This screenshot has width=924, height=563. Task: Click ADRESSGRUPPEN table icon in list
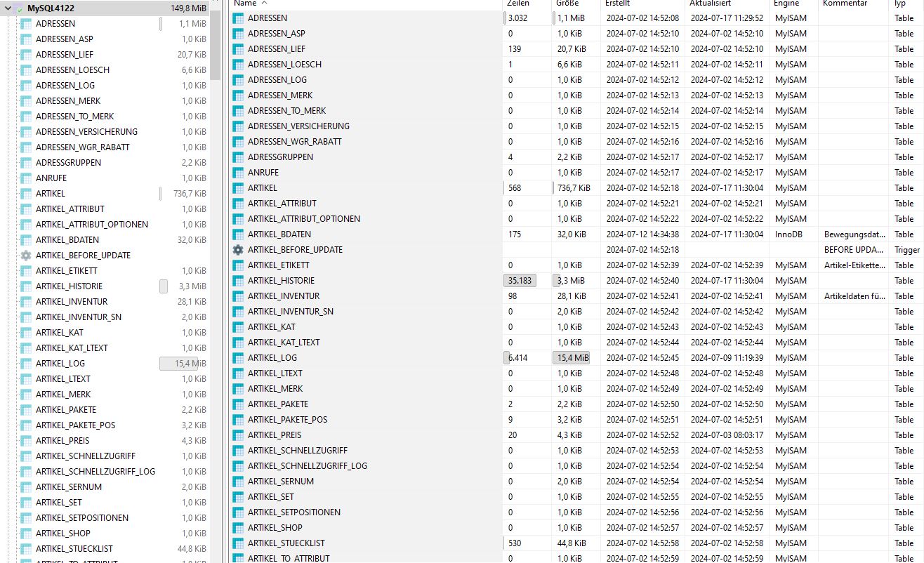(x=238, y=157)
